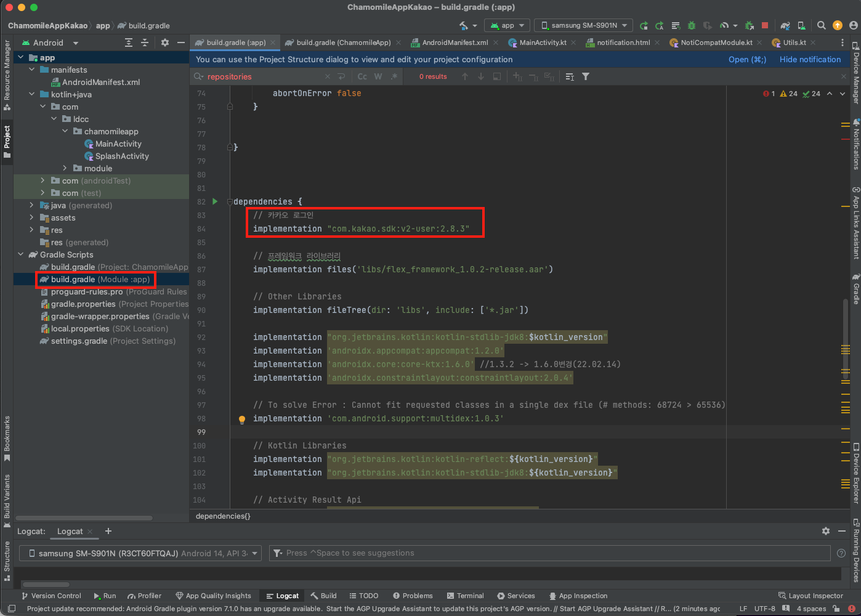Switch to the MainActivity.kt editor tab
This screenshot has width=861, height=616.
[x=543, y=43]
